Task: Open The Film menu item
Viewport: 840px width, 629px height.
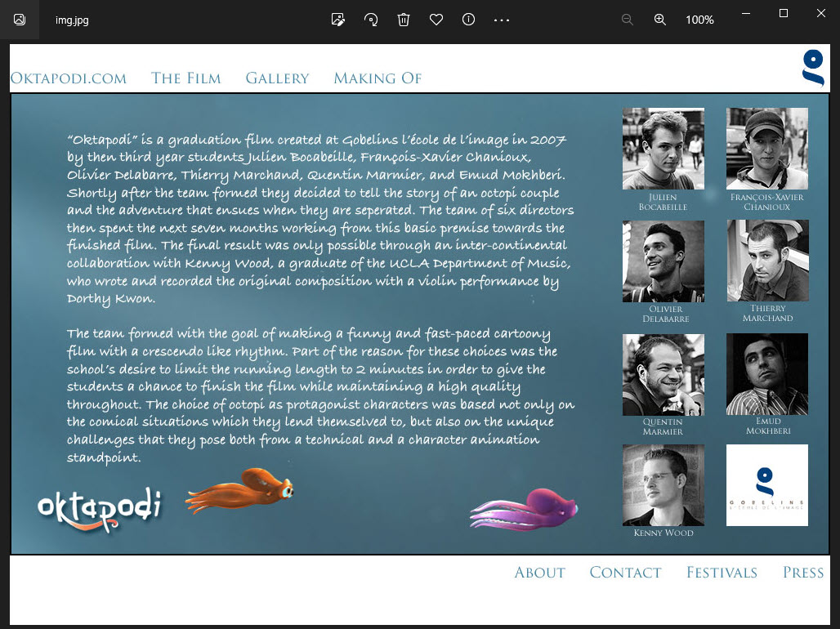Action: 185,78
